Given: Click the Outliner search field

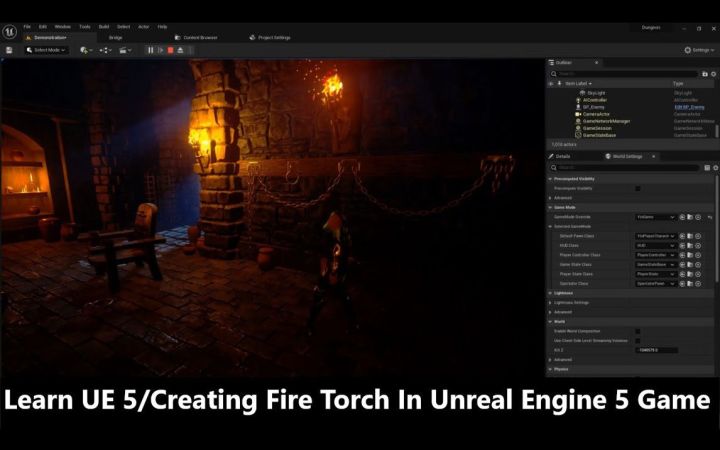Looking at the screenshot, I should click(624, 73).
